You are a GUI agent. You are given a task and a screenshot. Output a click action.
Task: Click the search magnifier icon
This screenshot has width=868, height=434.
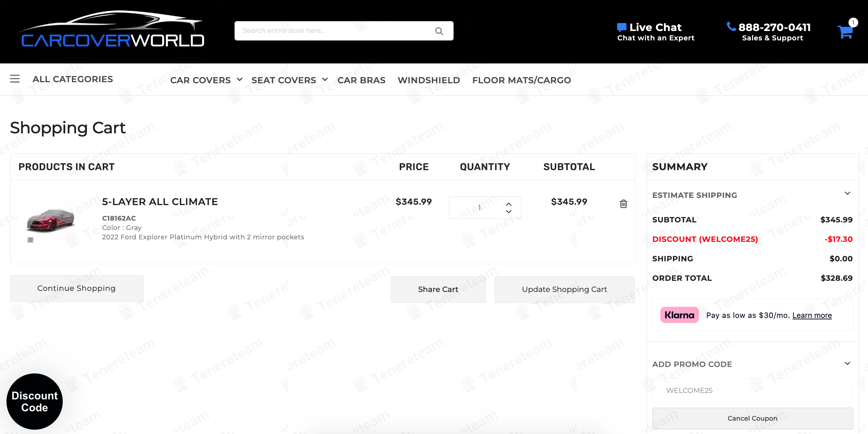(439, 31)
